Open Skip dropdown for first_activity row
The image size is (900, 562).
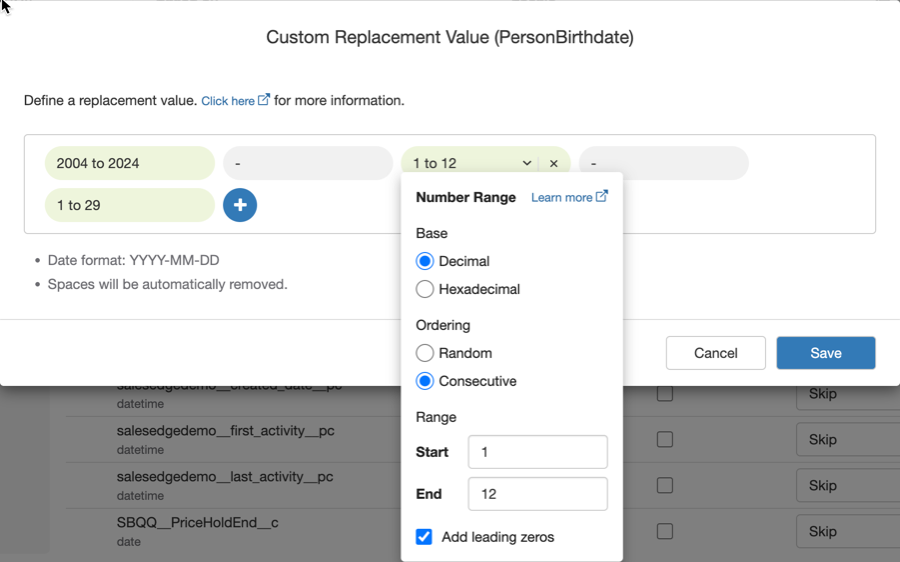tap(847, 439)
